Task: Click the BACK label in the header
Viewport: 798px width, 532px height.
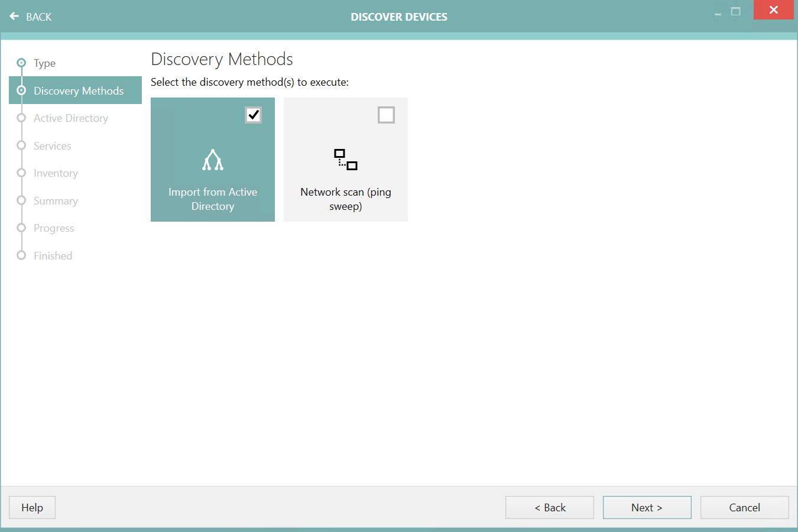Action: pyautogui.click(x=38, y=17)
